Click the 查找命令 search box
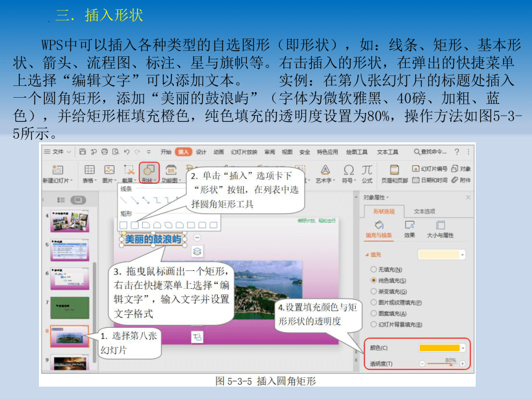 click(430, 152)
